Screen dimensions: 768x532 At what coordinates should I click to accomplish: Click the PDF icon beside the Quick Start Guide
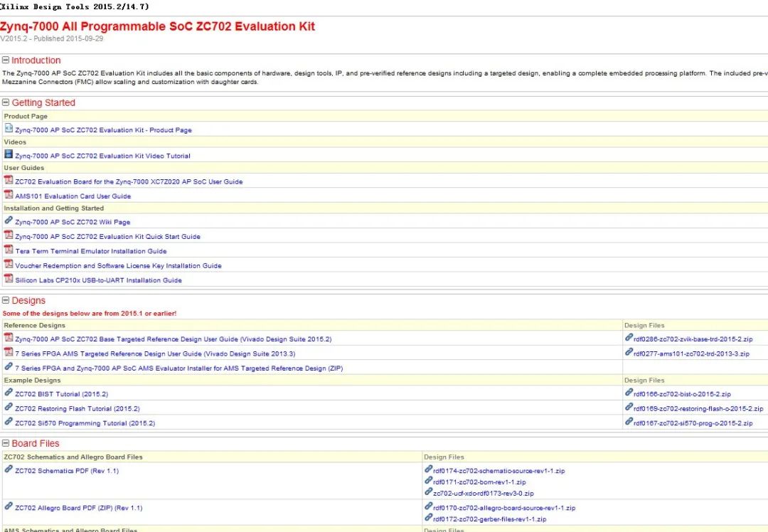pyautogui.click(x=9, y=236)
